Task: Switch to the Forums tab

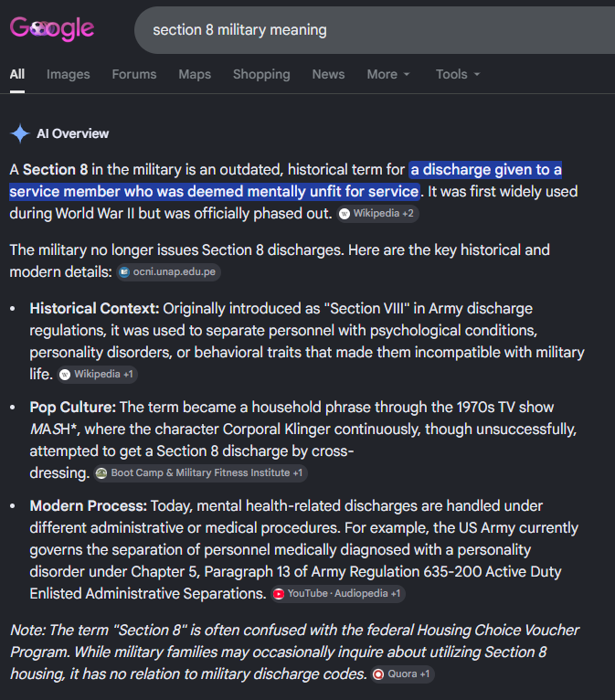Action: click(x=134, y=74)
